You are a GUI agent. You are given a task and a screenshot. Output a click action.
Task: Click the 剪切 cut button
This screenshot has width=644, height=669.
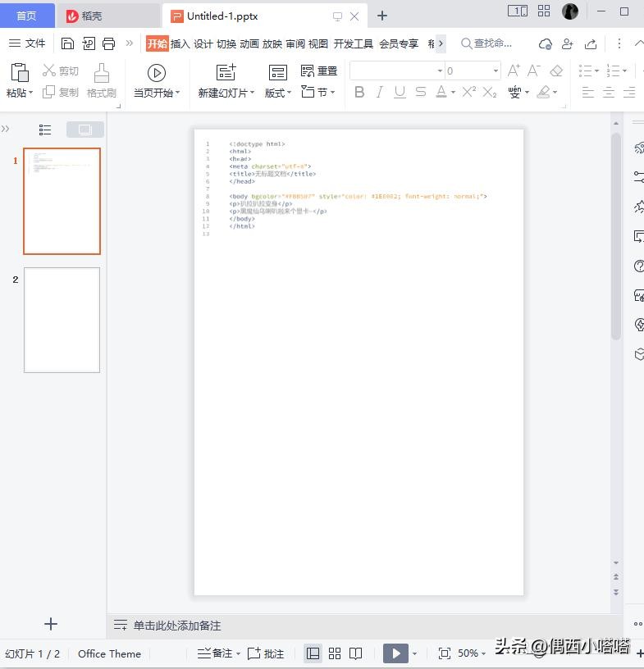point(61,71)
